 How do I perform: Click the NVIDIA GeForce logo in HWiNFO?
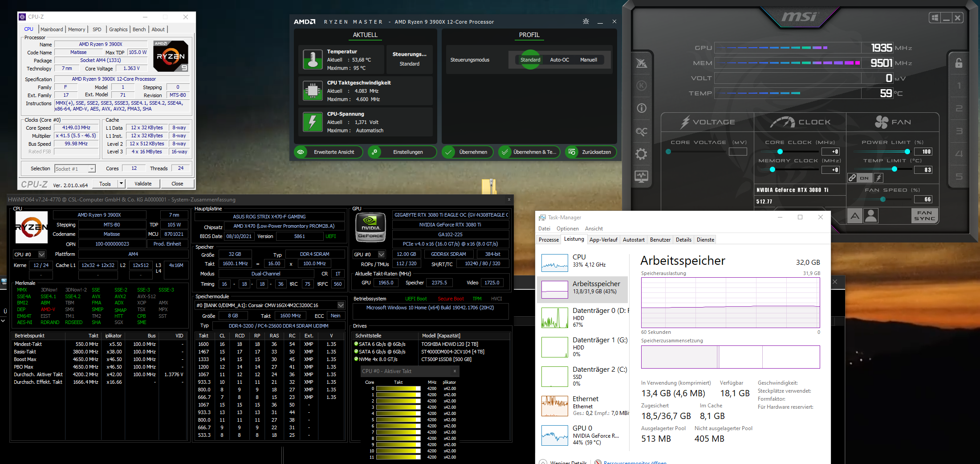click(x=370, y=227)
